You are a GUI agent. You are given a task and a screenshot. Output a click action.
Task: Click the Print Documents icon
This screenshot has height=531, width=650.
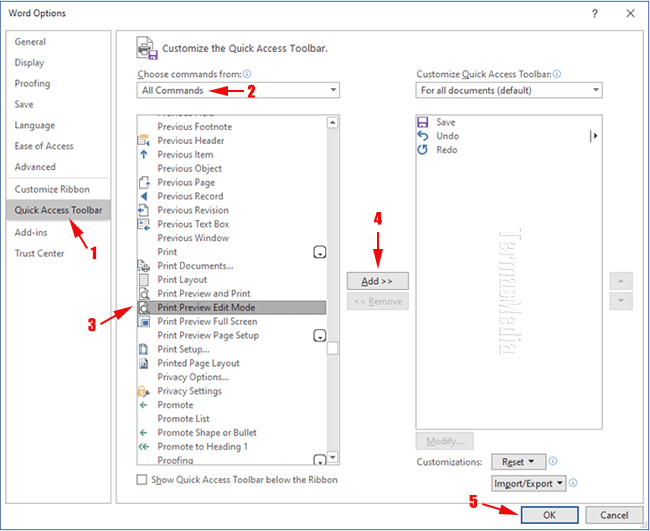point(143,266)
